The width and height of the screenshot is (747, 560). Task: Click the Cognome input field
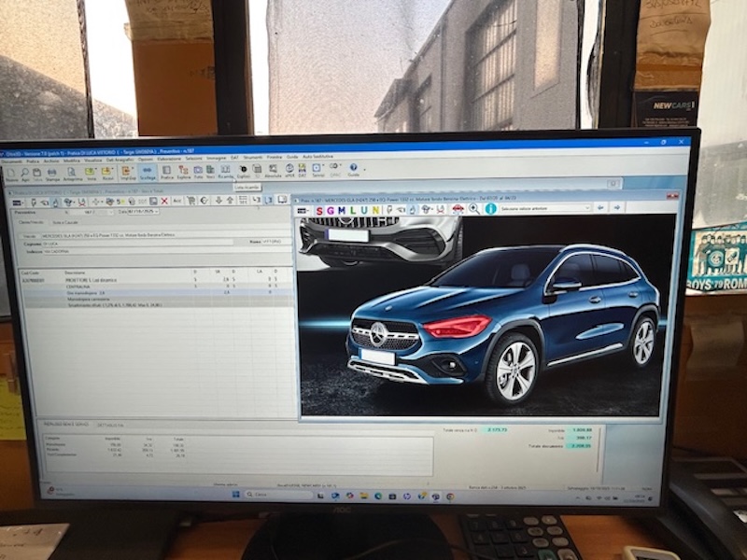tap(137, 243)
